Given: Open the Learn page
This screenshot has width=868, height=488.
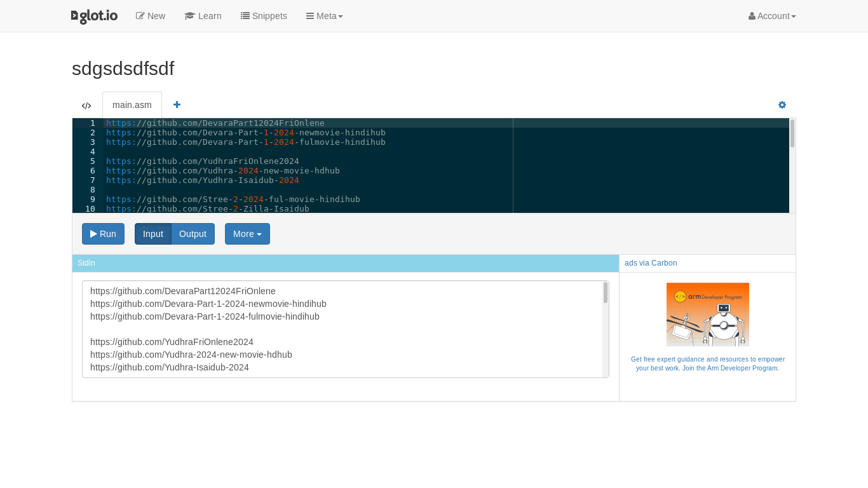Looking at the screenshot, I should tap(203, 16).
